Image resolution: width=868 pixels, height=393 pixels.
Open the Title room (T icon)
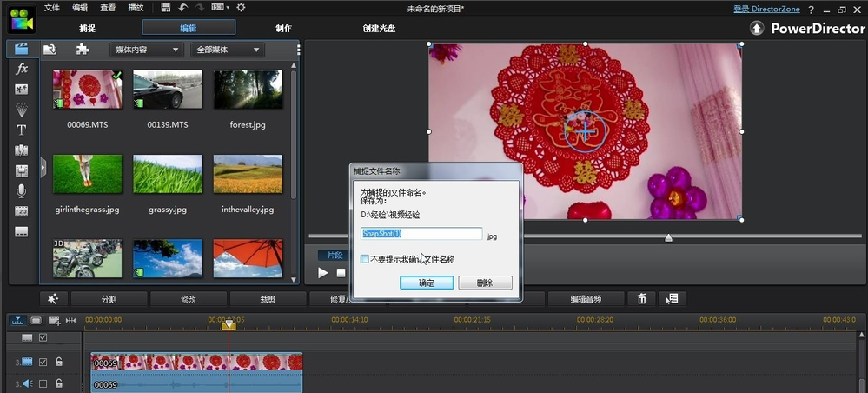tap(22, 130)
